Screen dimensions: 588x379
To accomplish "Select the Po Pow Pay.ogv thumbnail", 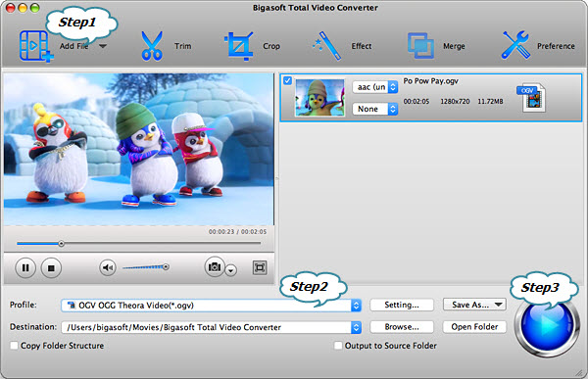I will pos(319,98).
